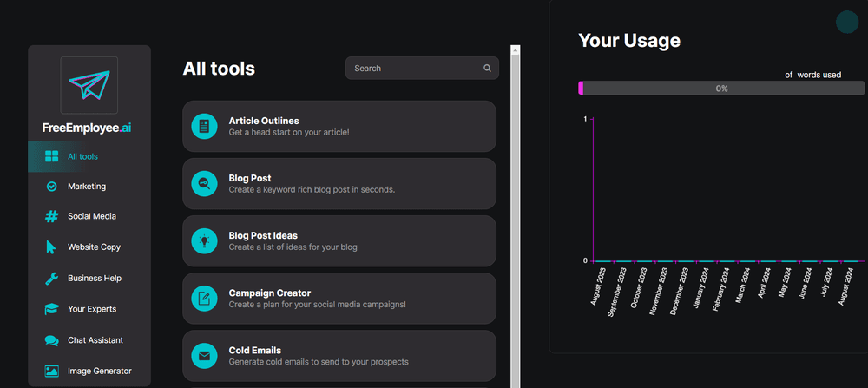Open the Article Outlines tool

click(x=339, y=127)
